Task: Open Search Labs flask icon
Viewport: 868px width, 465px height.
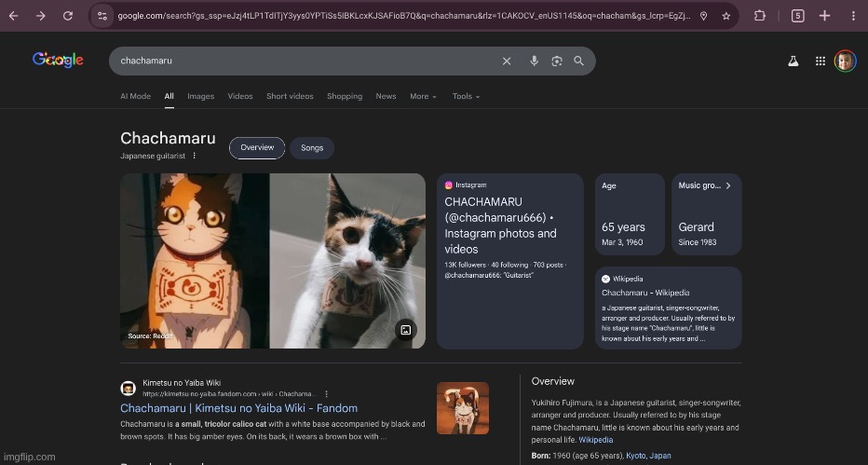Action: pos(793,61)
